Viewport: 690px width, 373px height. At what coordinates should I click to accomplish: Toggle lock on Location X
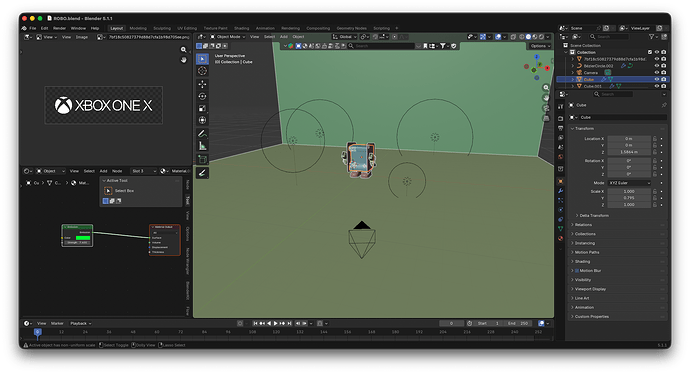[x=655, y=139]
